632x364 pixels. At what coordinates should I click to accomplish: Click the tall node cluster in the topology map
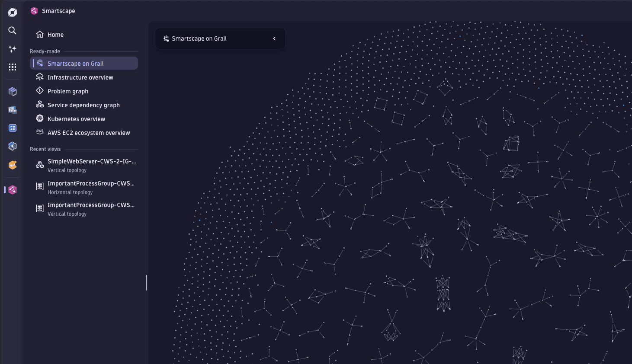[442, 294]
